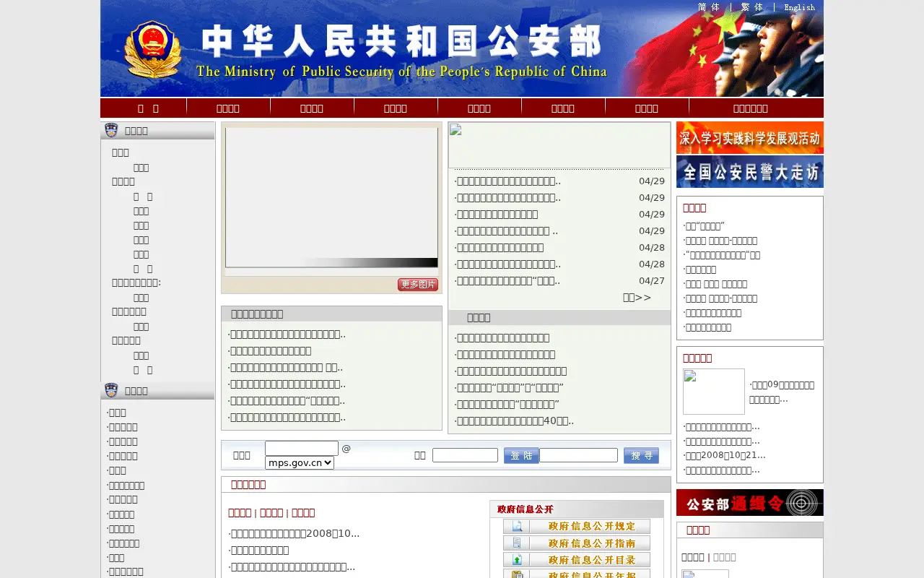
Task: Click the blue 搜寻 search button
Action: [641, 456]
